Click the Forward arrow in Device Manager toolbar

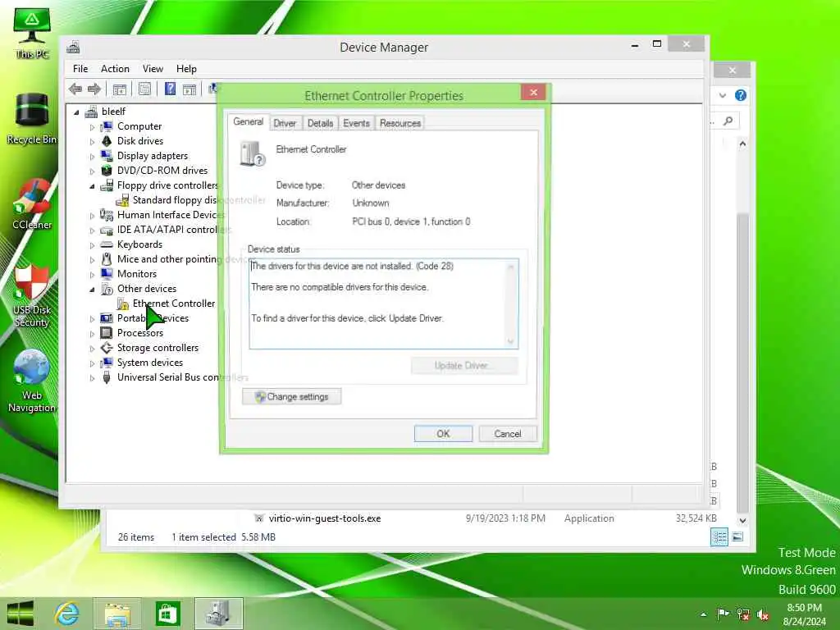coord(94,89)
